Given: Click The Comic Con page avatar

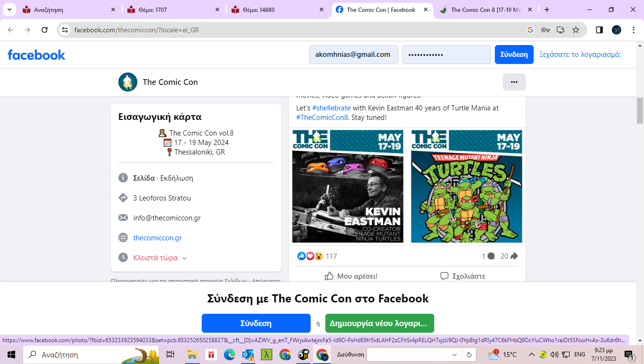Looking at the screenshot, I should click(x=128, y=82).
